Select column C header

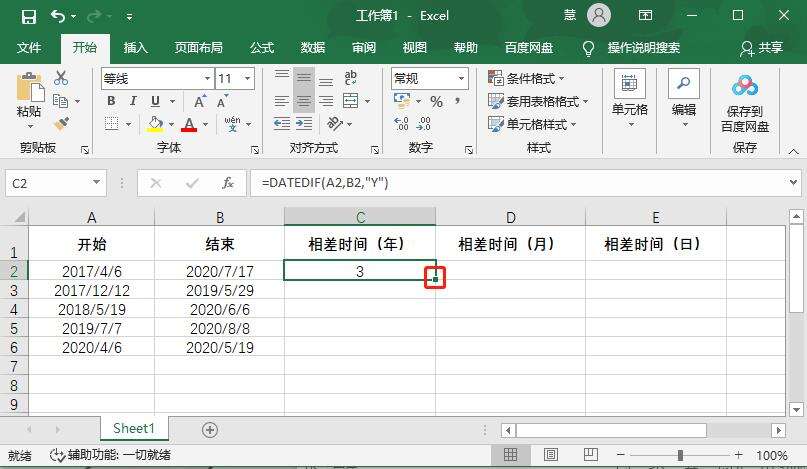pyautogui.click(x=360, y=217)
